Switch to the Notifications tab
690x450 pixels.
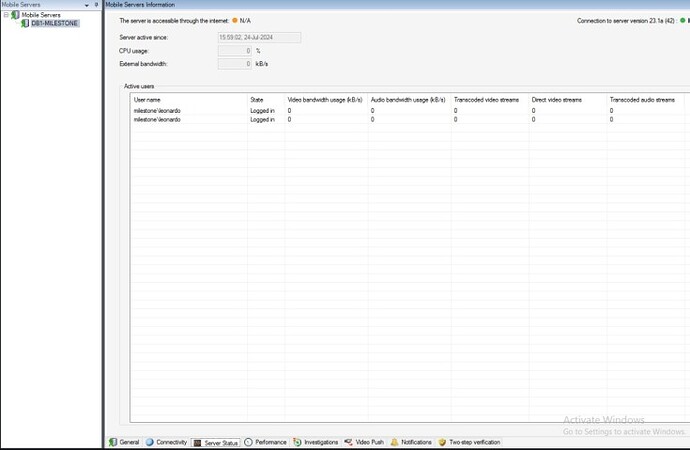(411, 442)
